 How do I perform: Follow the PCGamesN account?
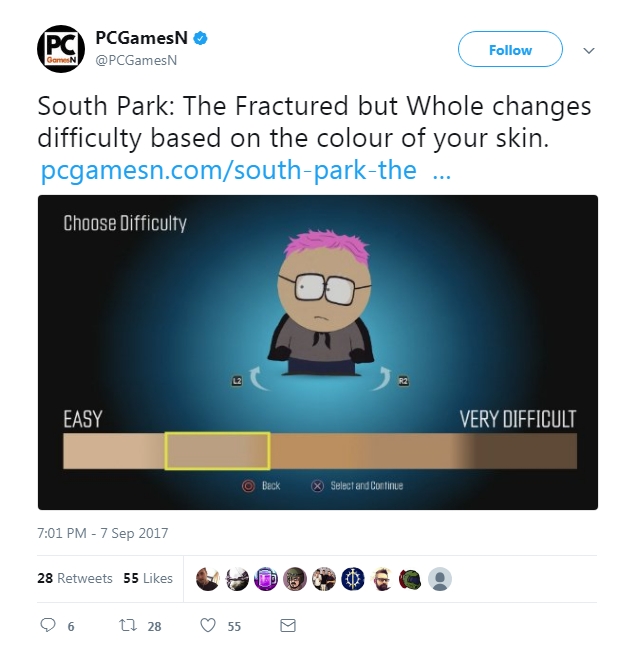click(x=510, y=49)
